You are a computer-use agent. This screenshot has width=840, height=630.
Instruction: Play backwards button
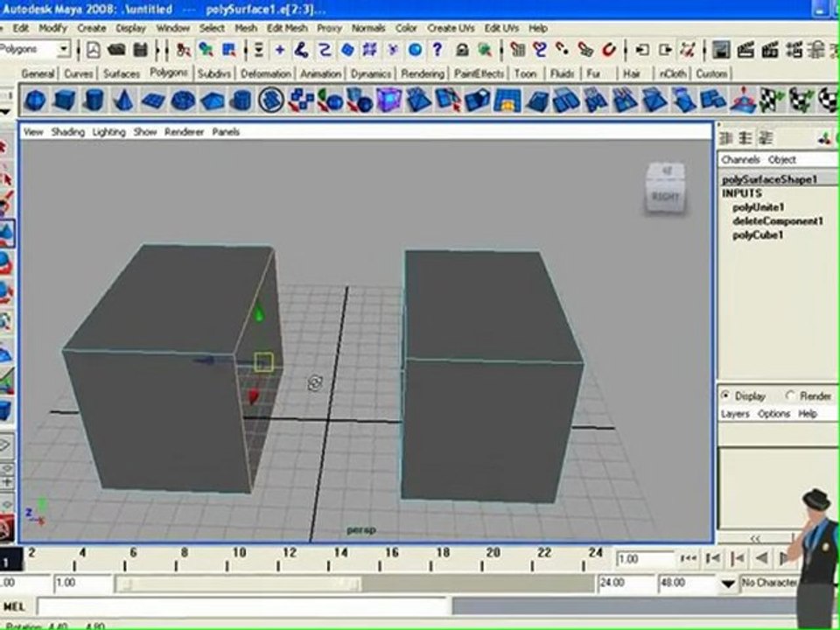point(761,559)
